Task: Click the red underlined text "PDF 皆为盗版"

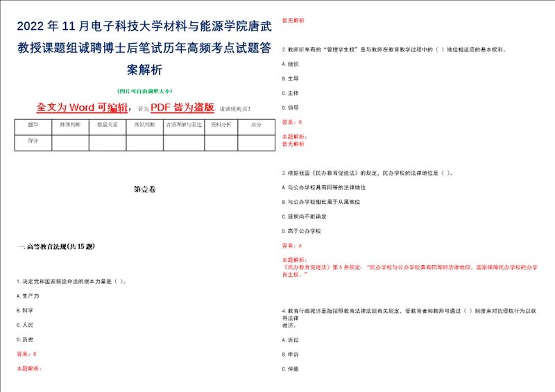Action: (x=182, y=108)
